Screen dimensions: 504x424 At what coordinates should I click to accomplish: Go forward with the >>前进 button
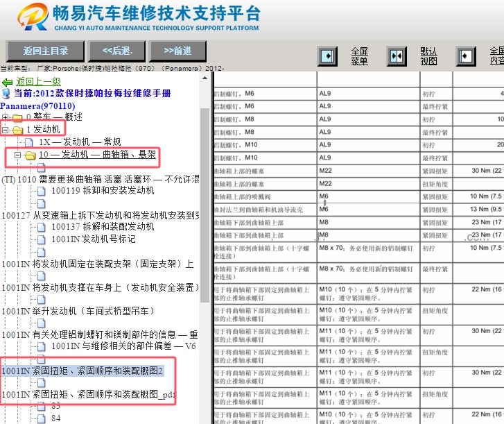[x=177, y=51]
